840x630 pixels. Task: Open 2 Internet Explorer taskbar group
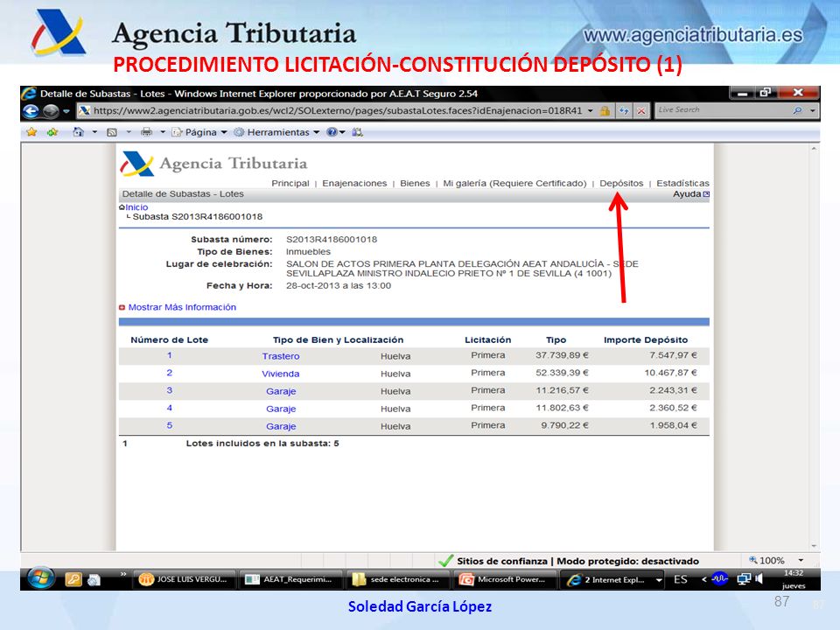[612, 579]
